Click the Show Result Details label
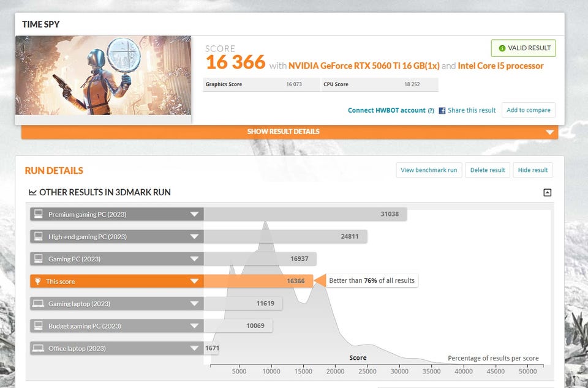 pyautogui.click(x=283, y=132)
